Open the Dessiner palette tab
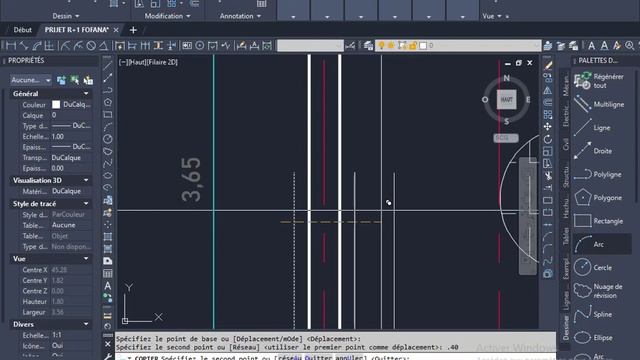The height and width of the screenshot is (360, 640). click(566, 327)
